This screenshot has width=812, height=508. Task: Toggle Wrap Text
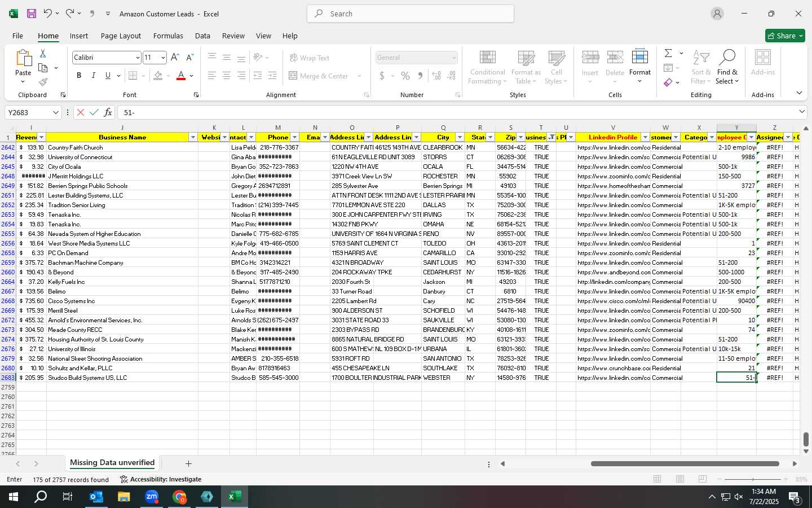[x=309, y=58]
